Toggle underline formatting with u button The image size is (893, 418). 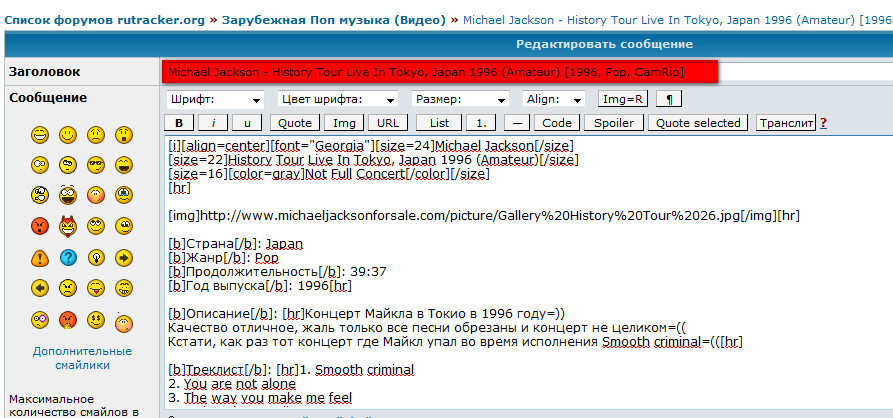coord(247,123)
